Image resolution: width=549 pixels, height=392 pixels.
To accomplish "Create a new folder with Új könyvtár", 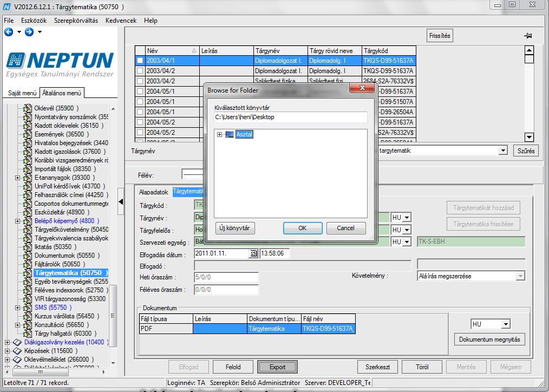I will 235,228.
